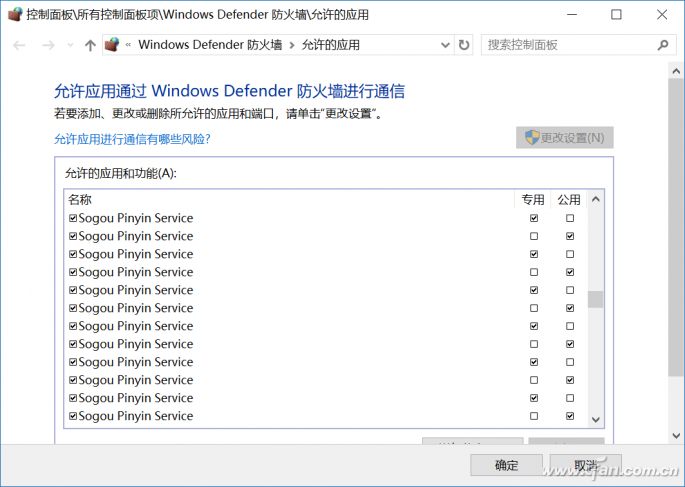
Task: Sort the list by the 名称 column header
Action: coord(80,200)
